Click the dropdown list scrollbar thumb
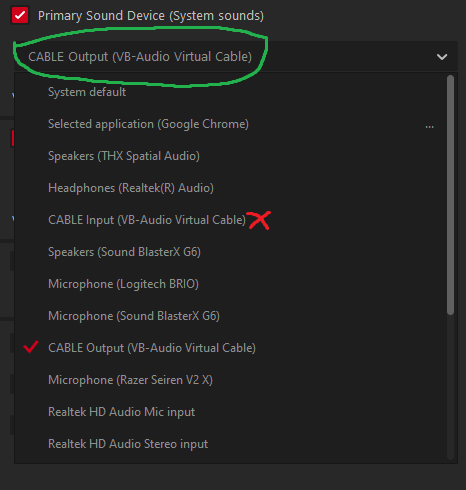This screenshot has height=490, width=466. pyautogui.click(x=450, y=195)
